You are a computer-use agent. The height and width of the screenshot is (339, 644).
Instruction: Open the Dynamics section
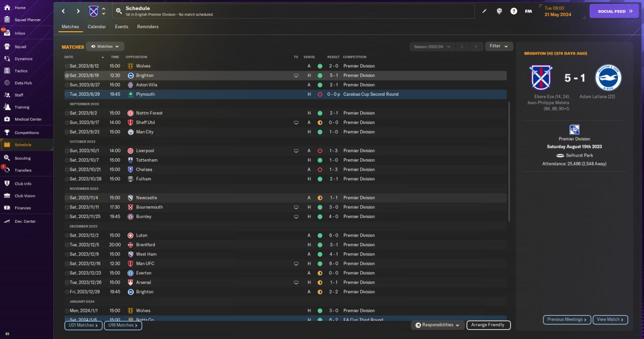(x=23, y=59)
